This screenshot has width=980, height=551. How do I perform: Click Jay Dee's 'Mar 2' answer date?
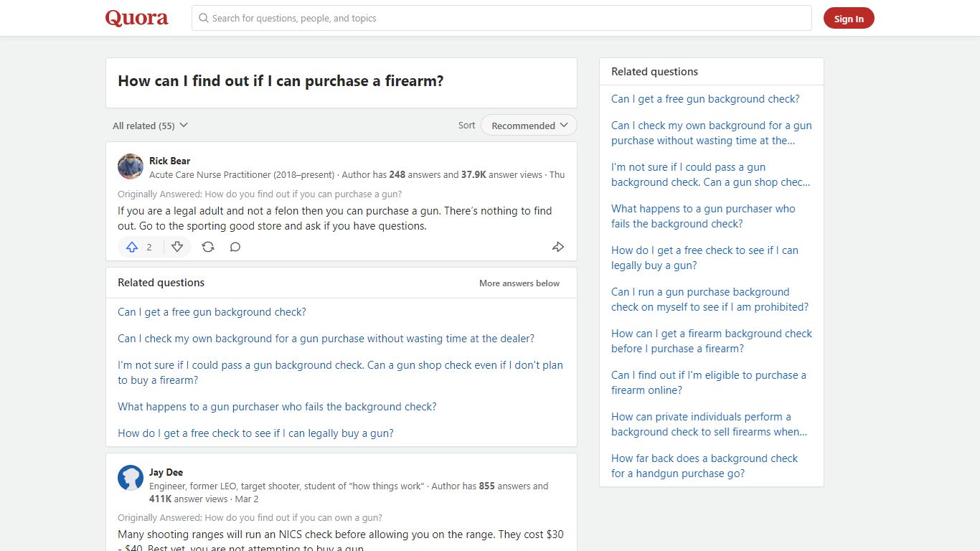pyautogui.click(x=247, y=499)
